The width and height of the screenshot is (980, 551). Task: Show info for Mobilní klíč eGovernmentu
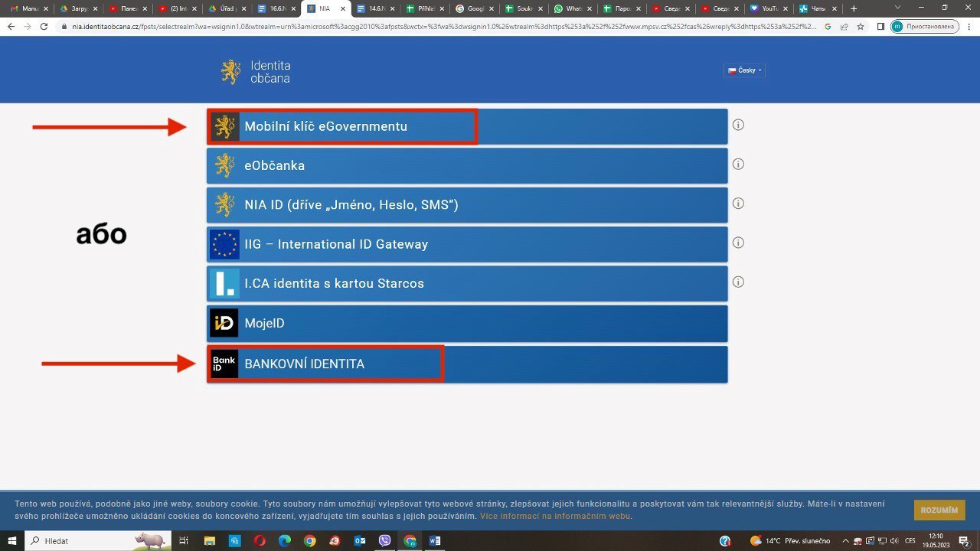[x=738, y=125]
